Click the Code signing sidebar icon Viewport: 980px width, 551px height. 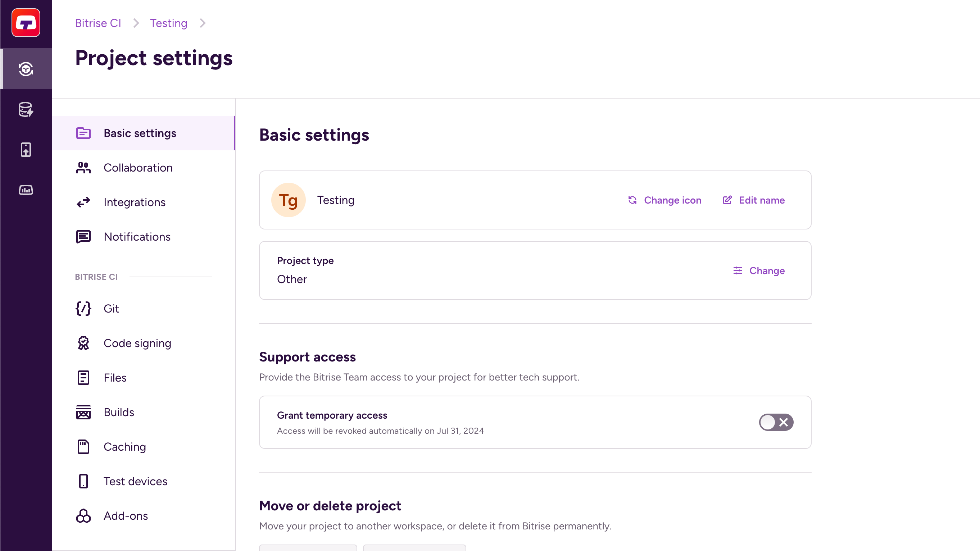coord(83,342)
